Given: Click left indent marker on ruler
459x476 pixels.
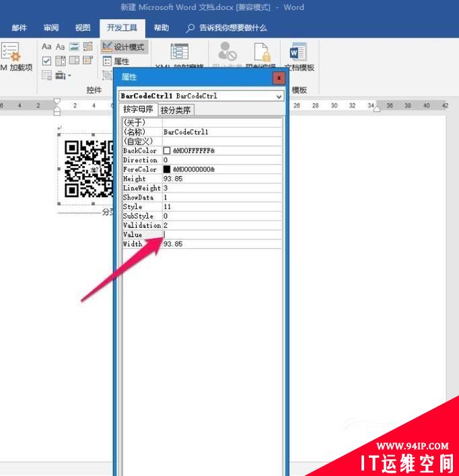Looking at the screenshot, I should click(x=57, y=111).
